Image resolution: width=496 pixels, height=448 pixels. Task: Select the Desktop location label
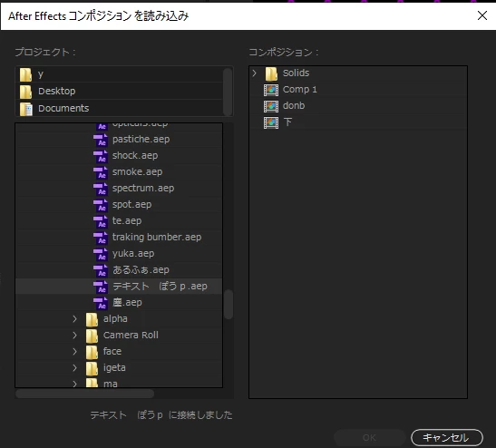click(x=57, y=92)
